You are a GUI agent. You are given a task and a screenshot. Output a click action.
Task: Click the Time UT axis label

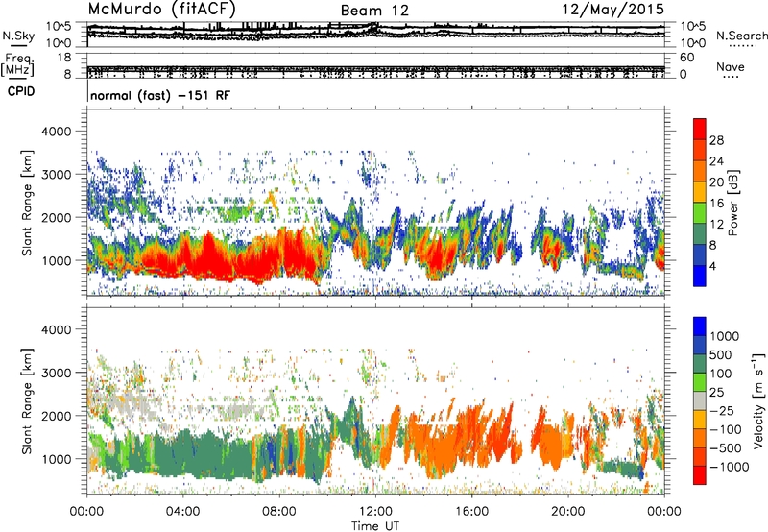click(x=375, y=526)
